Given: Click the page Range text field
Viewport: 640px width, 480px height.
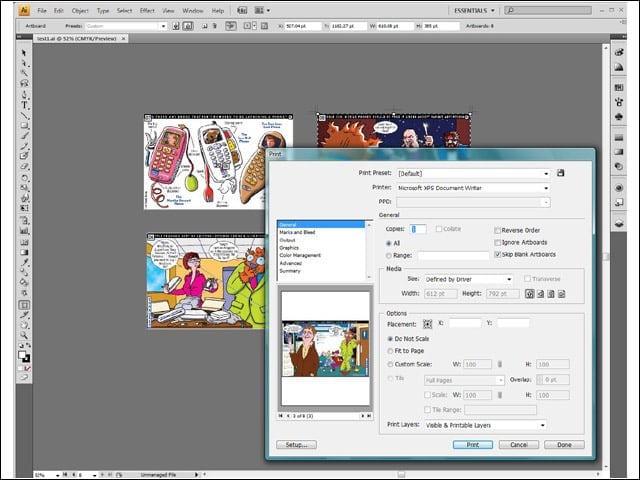Looking at the screenshot, I should tap(453, 256).
